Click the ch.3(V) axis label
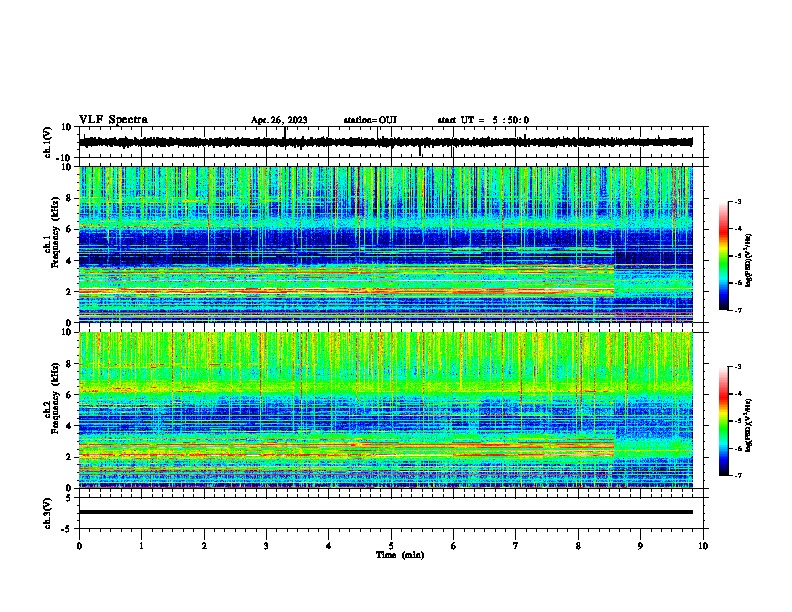This screenshot has width=792, height=612. [x=47, y=513]
